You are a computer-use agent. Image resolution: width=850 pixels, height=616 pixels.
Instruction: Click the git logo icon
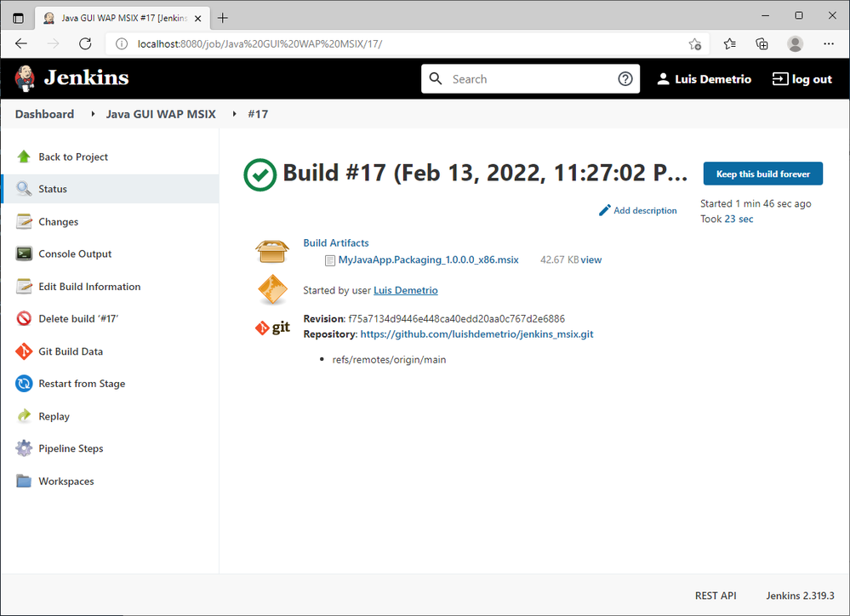pyautogui.click(x=272, y=327)
